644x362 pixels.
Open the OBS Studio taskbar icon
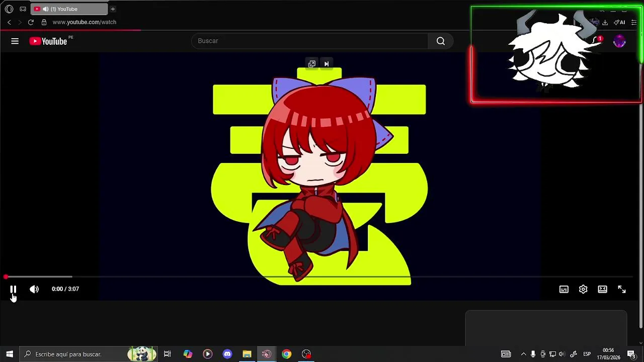(x=306, y=354)
